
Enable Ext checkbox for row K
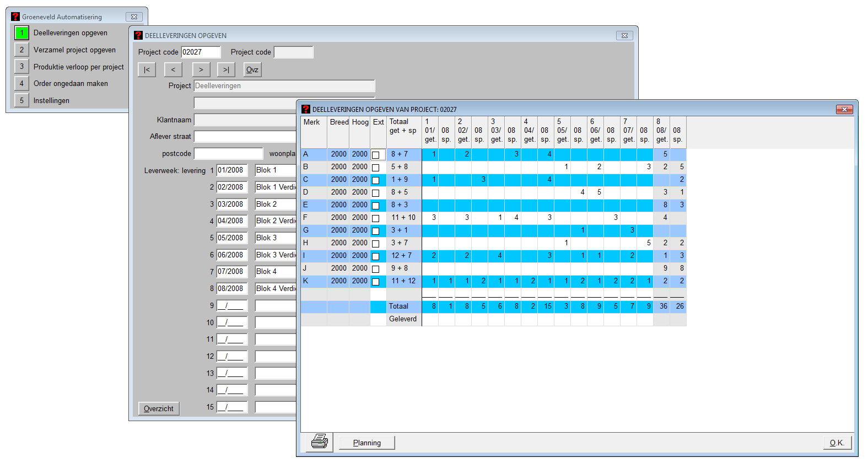[376, 282]
